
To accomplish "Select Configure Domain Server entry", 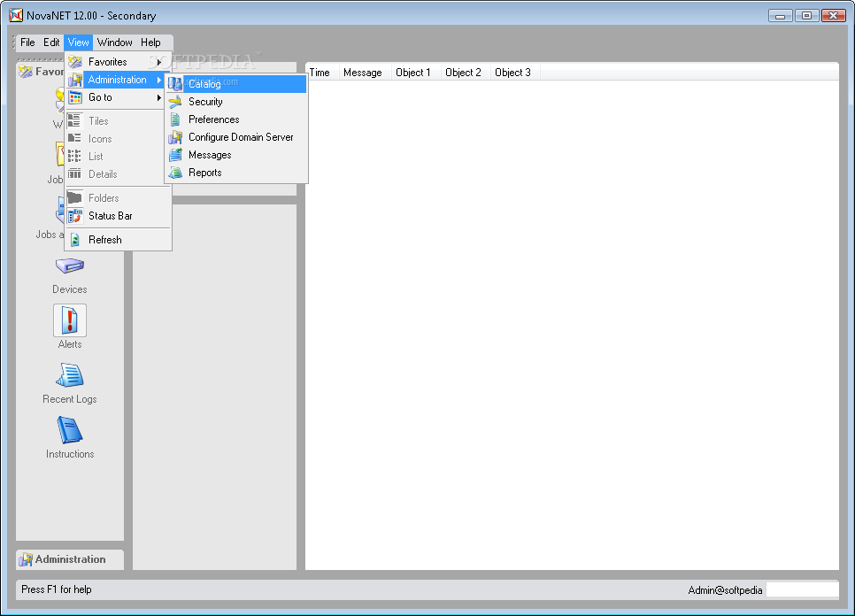I will [x=236, y=137].
